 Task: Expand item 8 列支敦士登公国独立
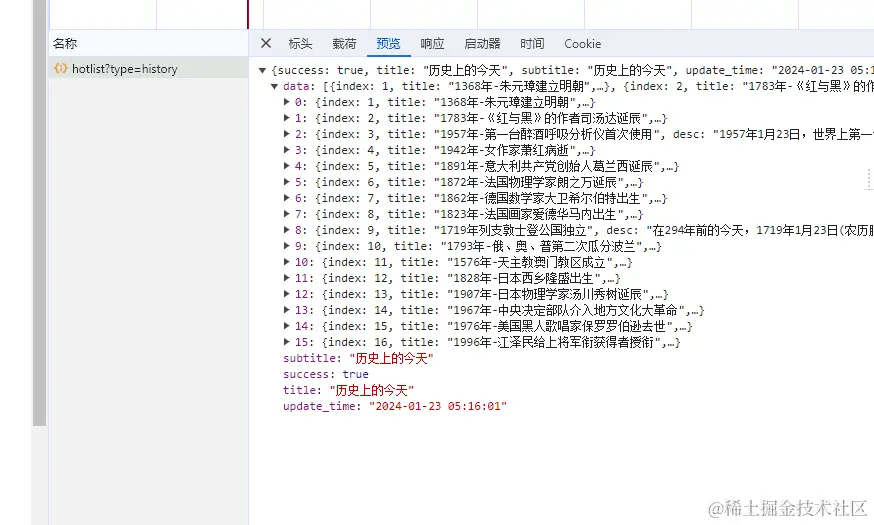pyautogui.click(x=287, y=230)
